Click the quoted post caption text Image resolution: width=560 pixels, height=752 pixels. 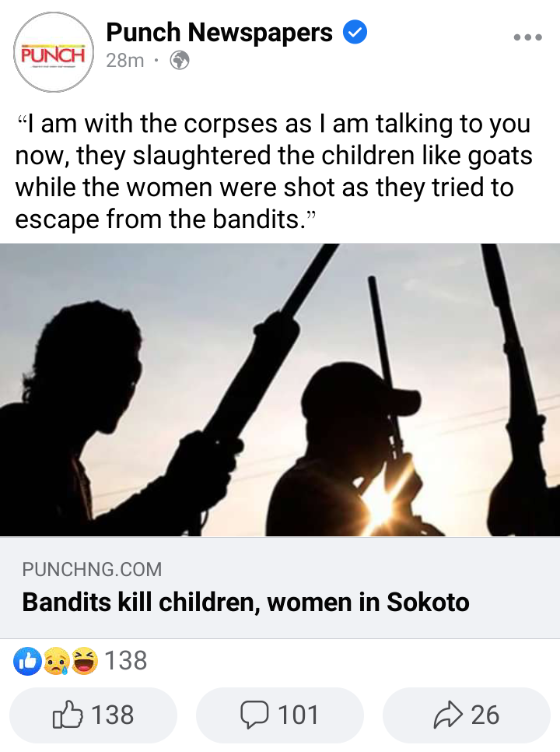coord(274,172)
